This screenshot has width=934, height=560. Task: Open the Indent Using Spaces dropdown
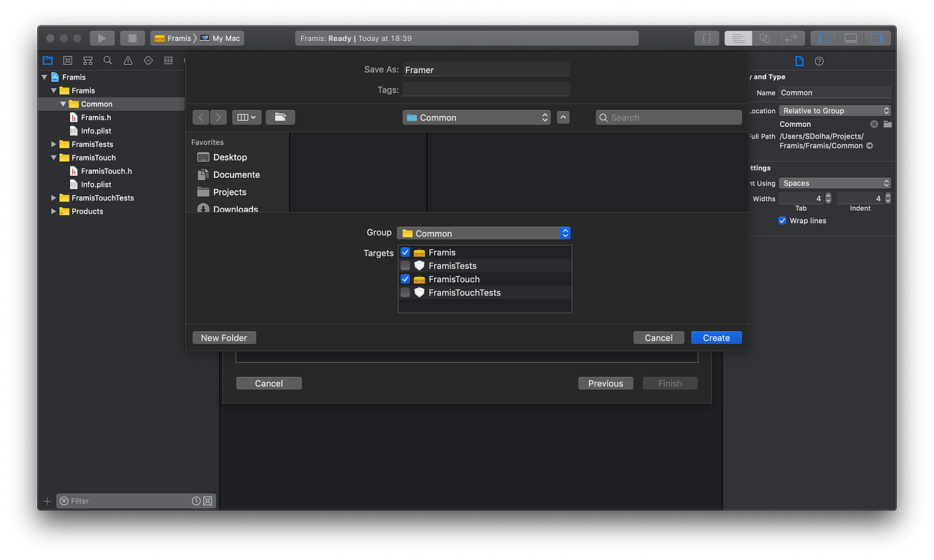(835, 183)
